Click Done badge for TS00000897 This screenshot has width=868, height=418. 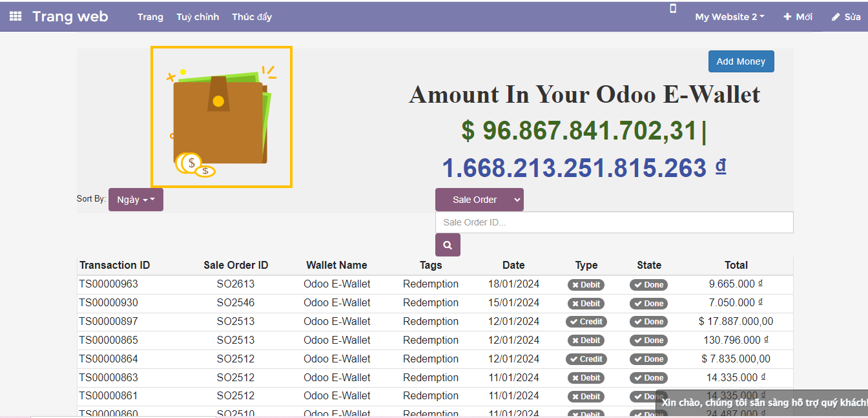tap(649, 322)
